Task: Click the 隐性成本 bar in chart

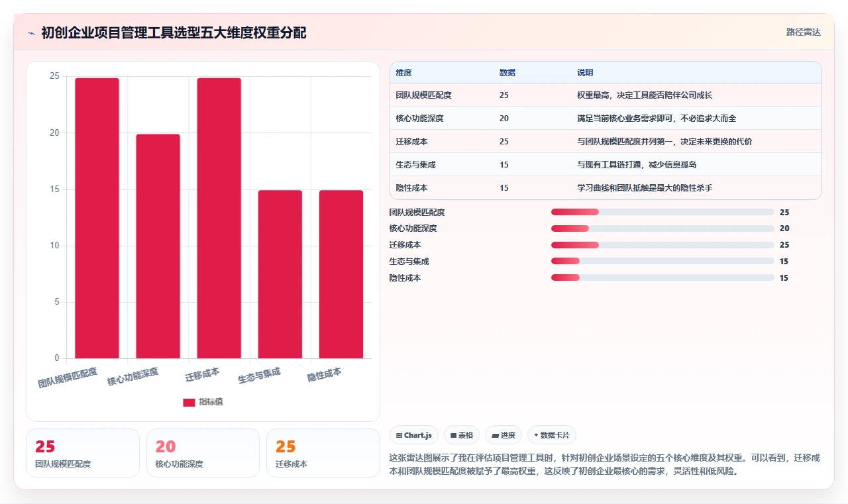Action: [x=341, y=274]
